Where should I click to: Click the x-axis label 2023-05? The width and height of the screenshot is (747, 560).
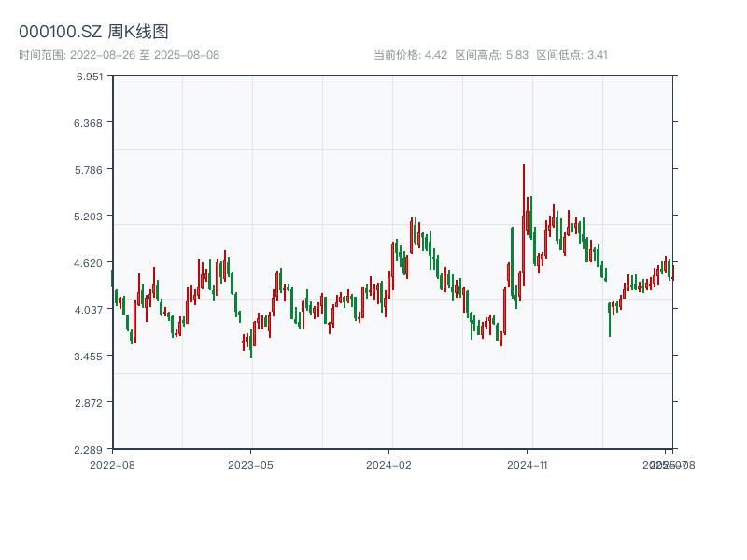coord(250,465)
